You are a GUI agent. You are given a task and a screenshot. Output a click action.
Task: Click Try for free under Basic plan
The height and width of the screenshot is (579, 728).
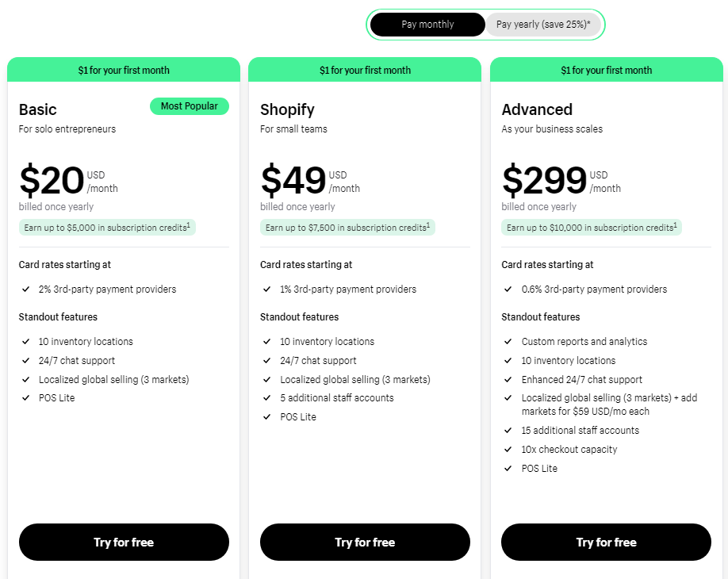pos(124,543)
